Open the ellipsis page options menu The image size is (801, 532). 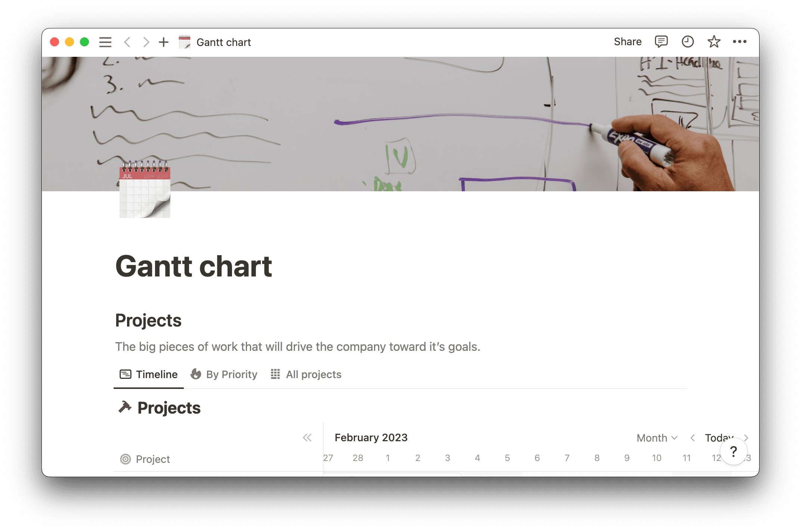[740, 42]
